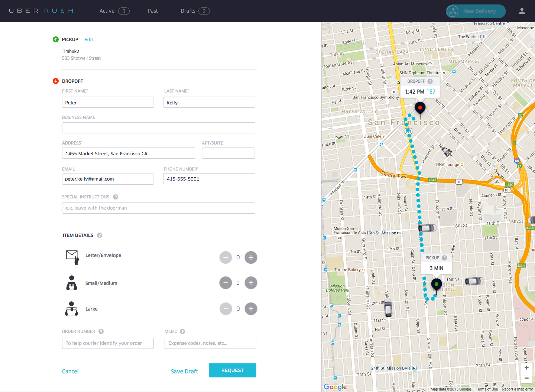Click the Memo help icon

pyautogui.click(x=182, y=331)
